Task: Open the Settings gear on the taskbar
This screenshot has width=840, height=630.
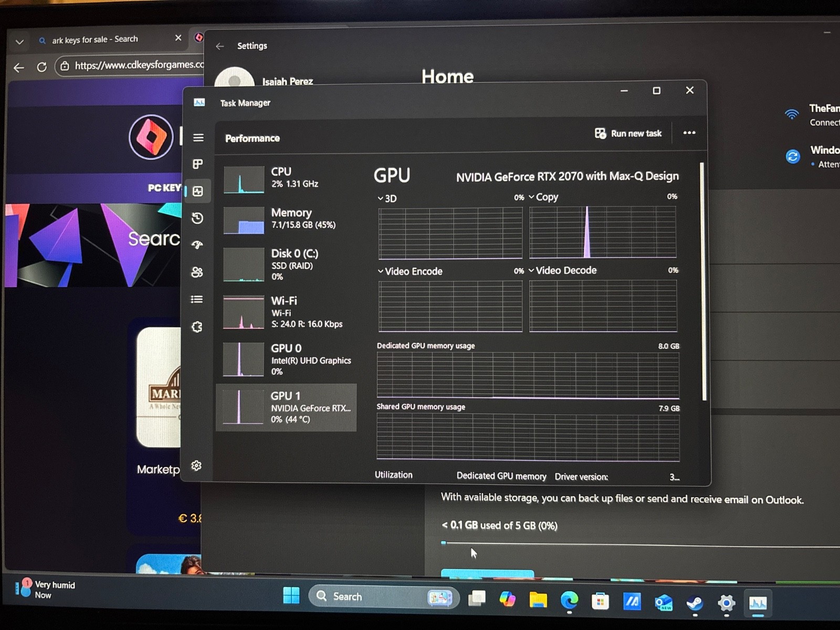Action: click(726, 603)
